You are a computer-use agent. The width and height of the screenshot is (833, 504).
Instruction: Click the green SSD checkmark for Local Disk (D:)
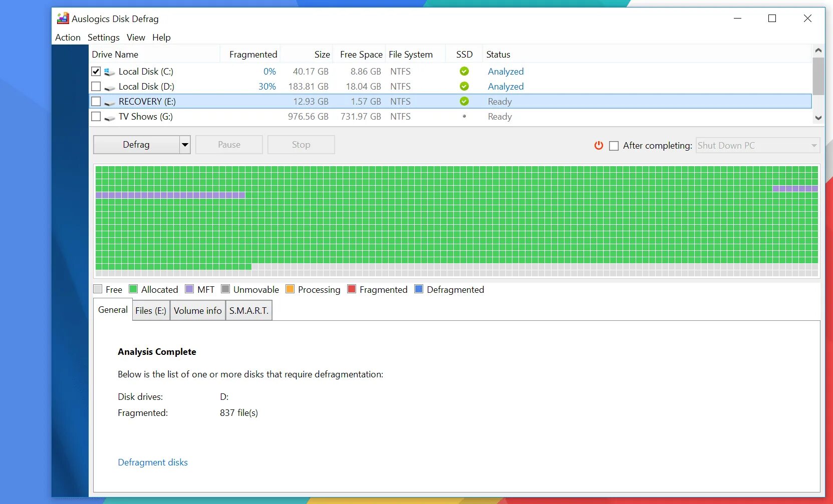[x=464, y=86]
